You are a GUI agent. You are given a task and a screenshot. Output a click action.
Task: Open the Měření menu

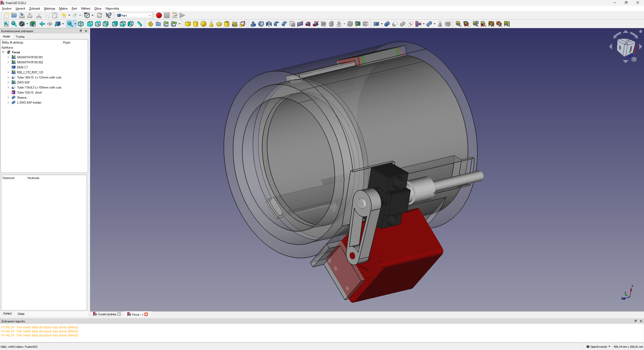click(86, 9)
